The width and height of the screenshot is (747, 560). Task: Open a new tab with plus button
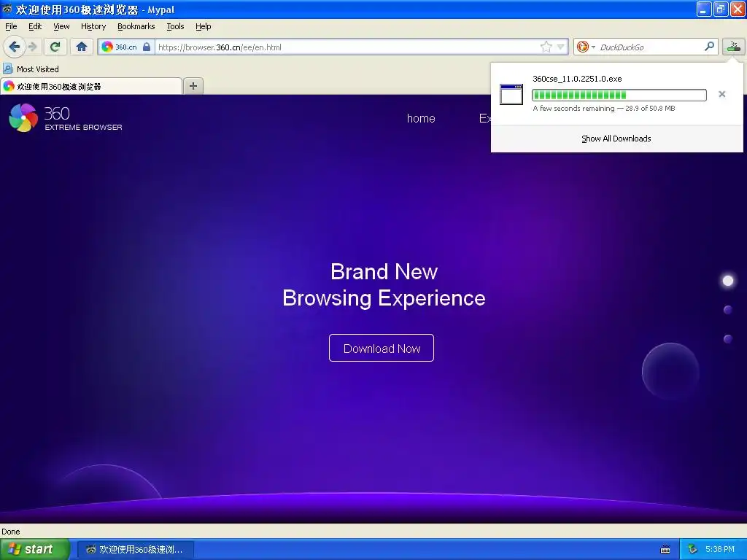coord(193,86)
